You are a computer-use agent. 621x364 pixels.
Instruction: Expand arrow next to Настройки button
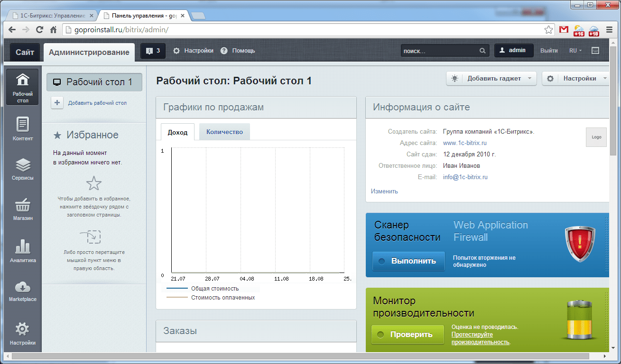coord(604,79)
